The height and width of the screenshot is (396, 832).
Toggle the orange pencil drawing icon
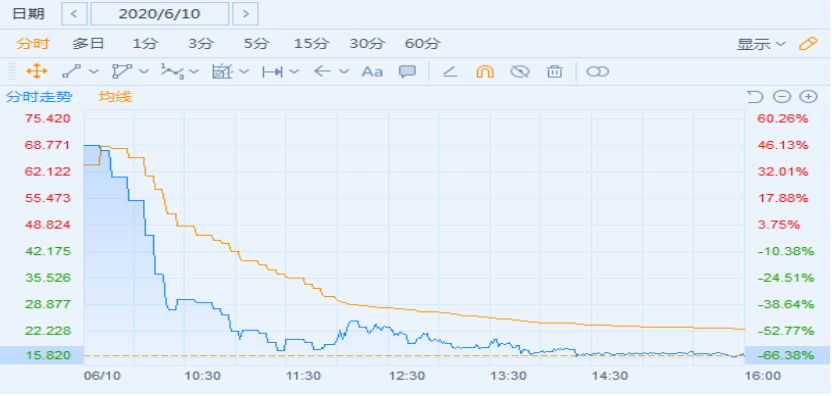[808, 44]
